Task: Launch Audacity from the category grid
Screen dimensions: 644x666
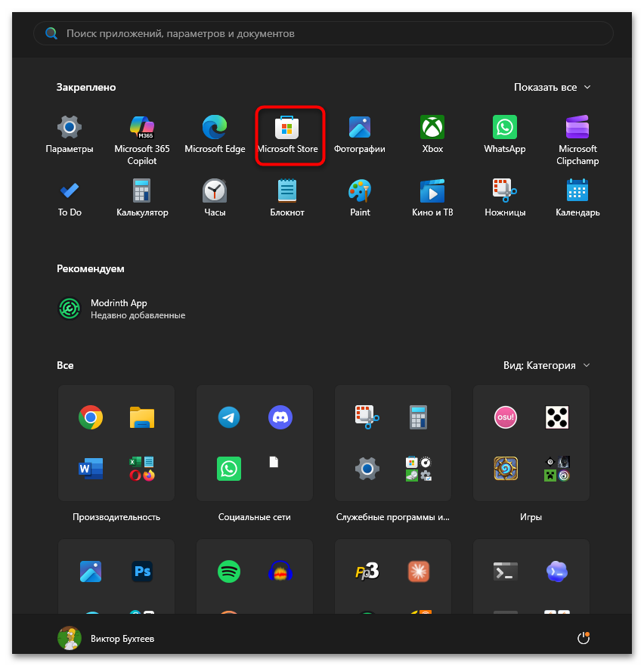Action: (x=280, y=572)
